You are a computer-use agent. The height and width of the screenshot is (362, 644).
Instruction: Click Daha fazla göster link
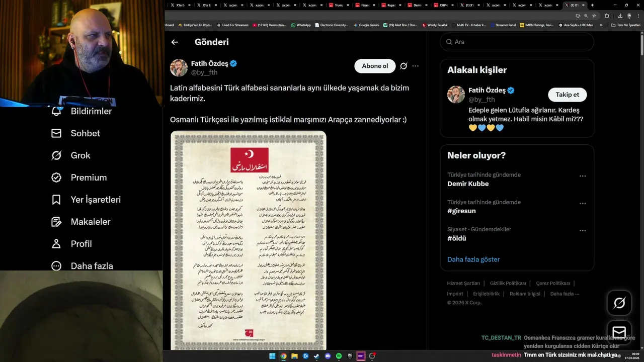(x=473, y=259)
